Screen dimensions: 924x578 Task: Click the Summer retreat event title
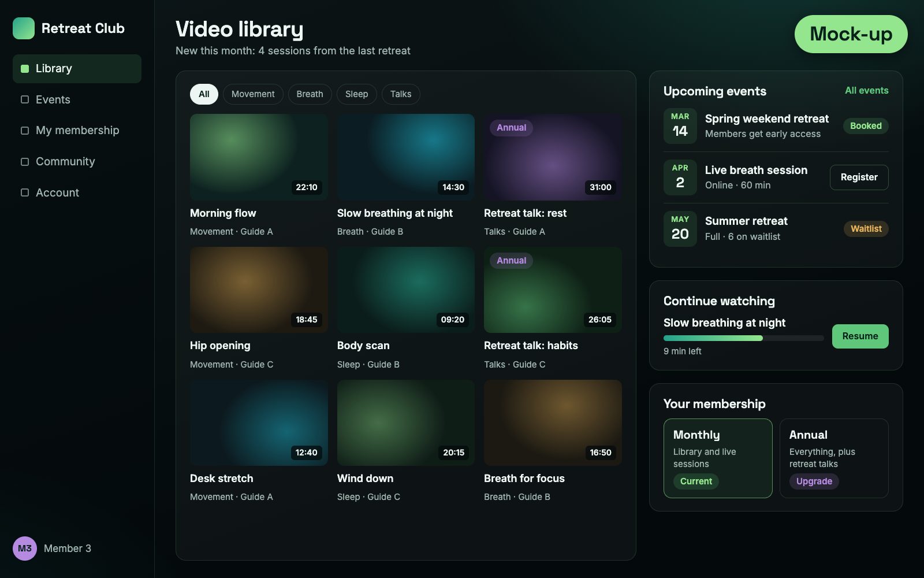[746, 221]
